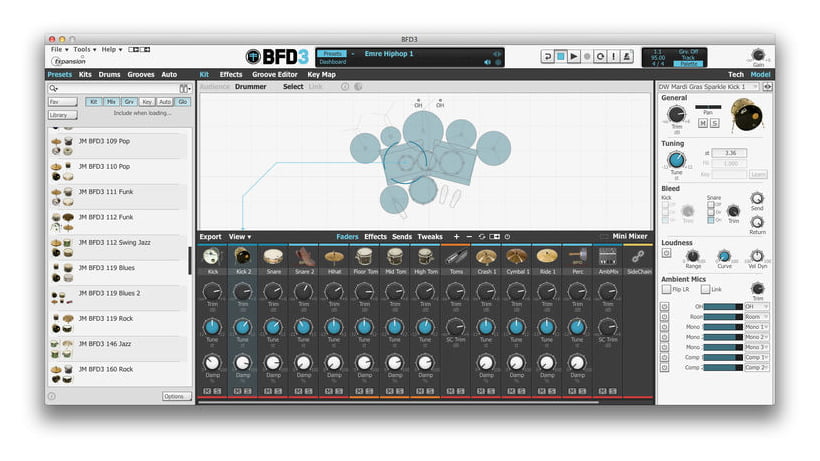Image resolution: width=820 pixels, height=461 pixels.
Task: Select the Cymbal 1 channel icon
Action: pyautogui.click(x=516, y=257)
